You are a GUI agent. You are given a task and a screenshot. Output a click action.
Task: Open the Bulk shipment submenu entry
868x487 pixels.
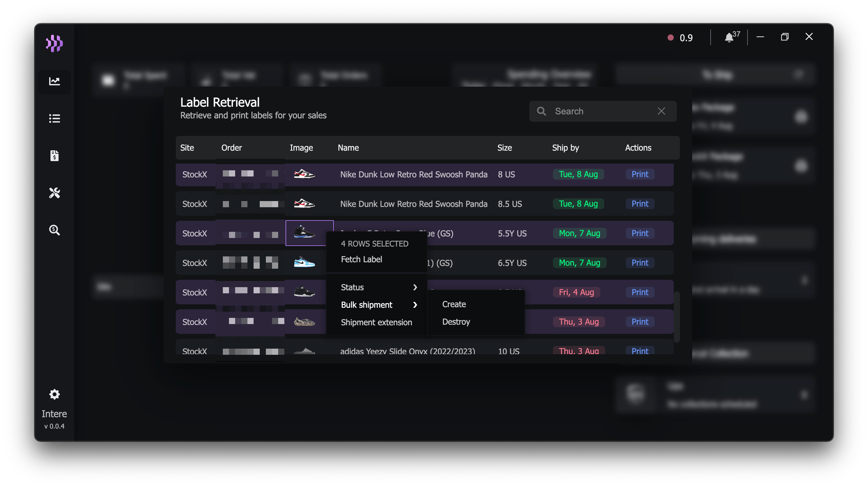pyautogui.click(x=377, y=305)
